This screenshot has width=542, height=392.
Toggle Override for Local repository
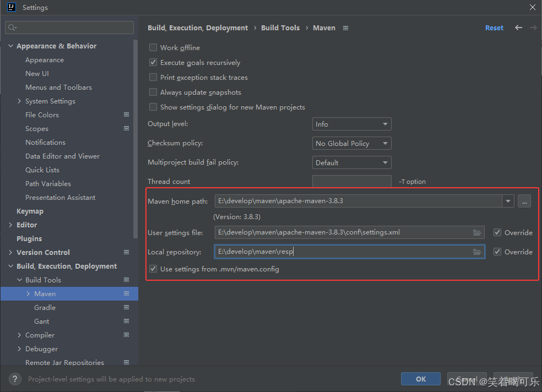[x=497, y=252]
